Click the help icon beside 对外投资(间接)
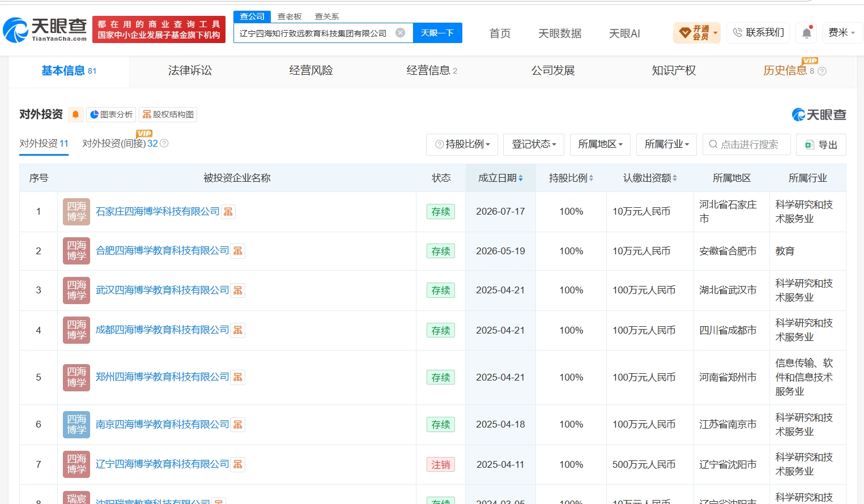 [x=164, y=143]
